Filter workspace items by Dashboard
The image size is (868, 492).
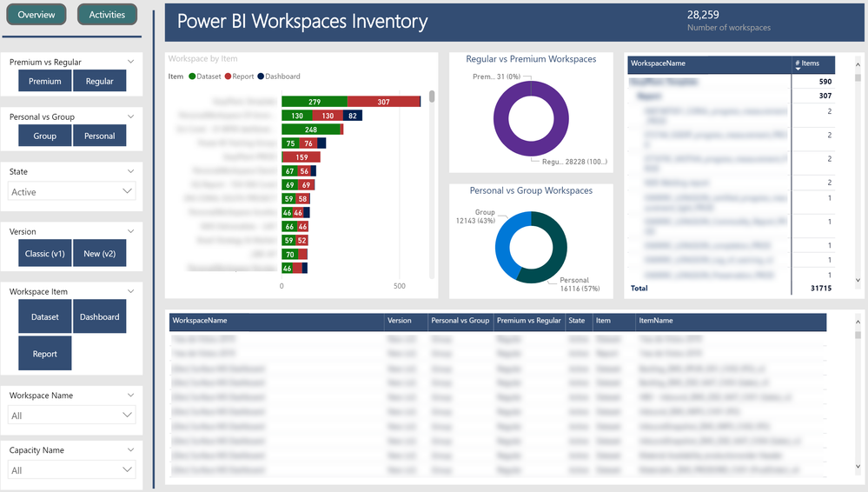tap(100, 316)
